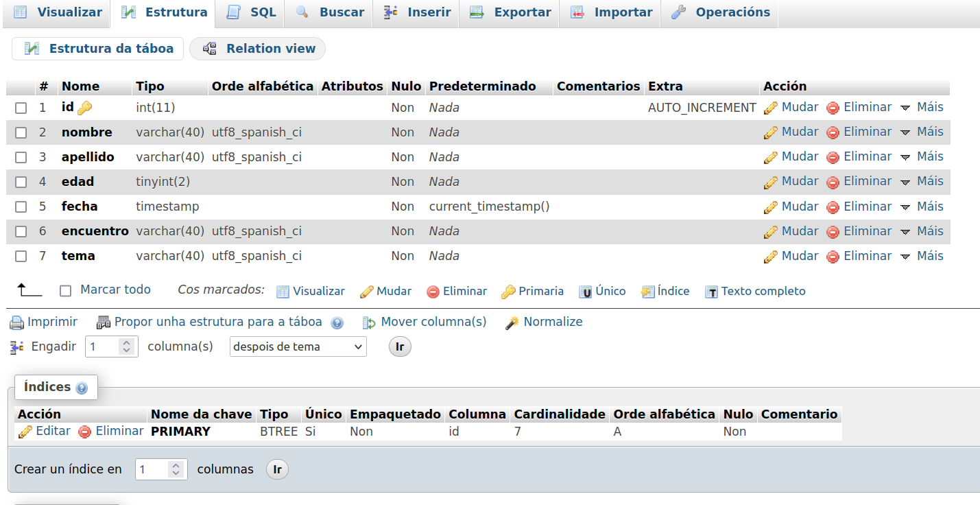Click the Imprimir link
The width and height of the screenshot is (980, 505).
pyautogui.click(x=52, y=322)
